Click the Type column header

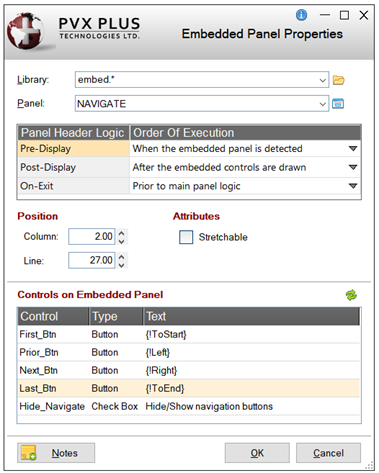pos(116,316)
